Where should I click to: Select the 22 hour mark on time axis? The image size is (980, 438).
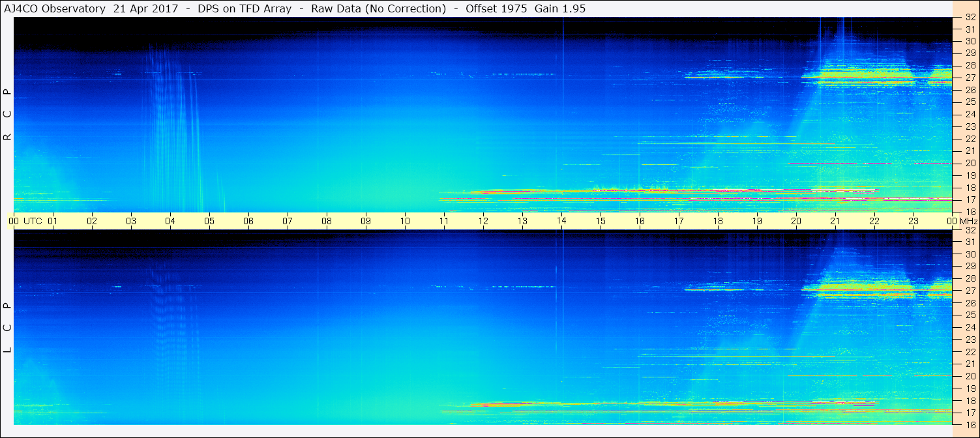pyautogui.click(x=874, y=221)
